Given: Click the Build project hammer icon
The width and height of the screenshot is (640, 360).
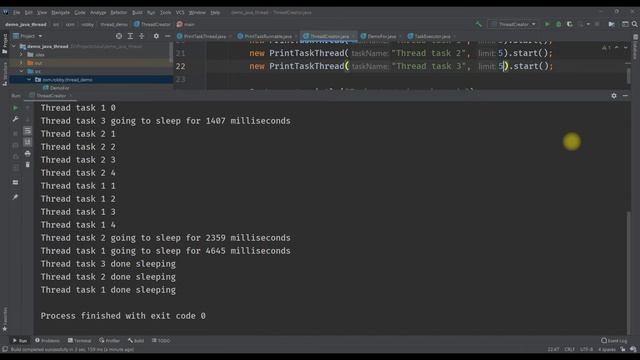Looking at the screenshot, I should tap(478, 24).
